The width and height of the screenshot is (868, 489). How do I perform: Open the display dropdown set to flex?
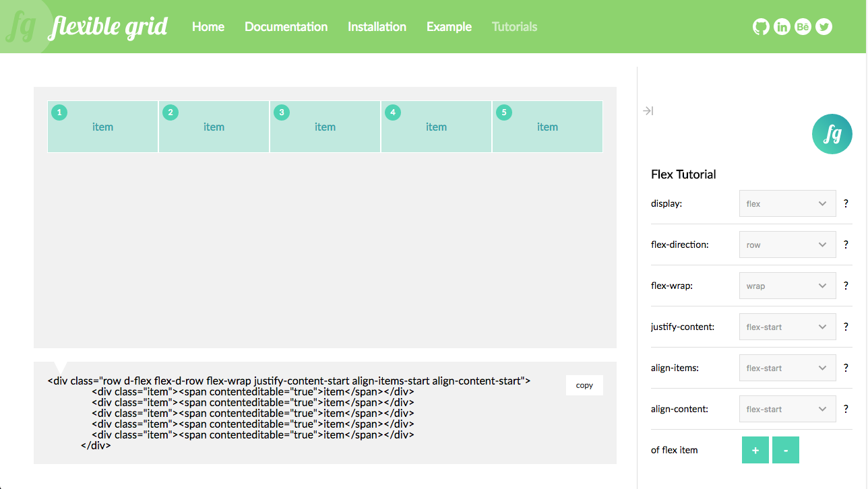click(788, 203)
